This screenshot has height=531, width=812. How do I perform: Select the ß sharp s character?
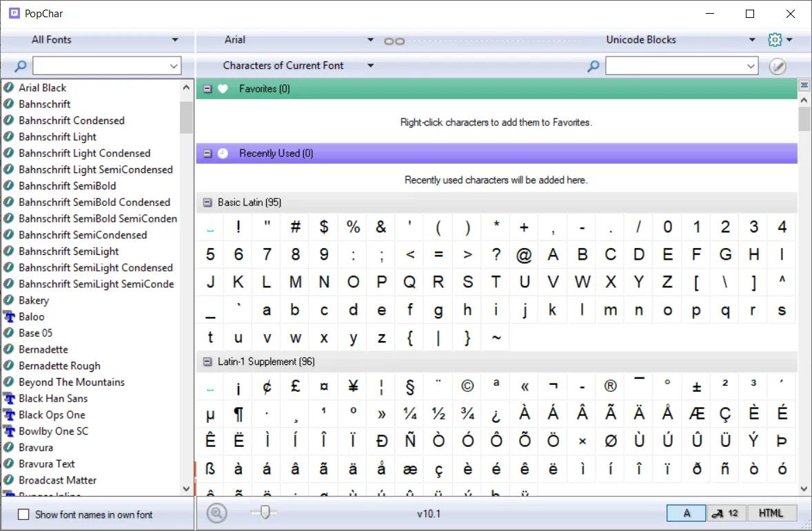pyautogui.click(x=210, y=469)
